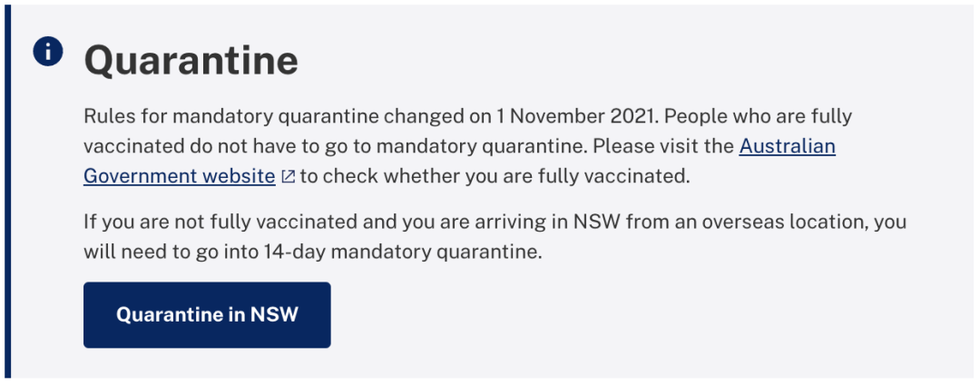Click 'Please visit the' text before the link

coord(662,146)
